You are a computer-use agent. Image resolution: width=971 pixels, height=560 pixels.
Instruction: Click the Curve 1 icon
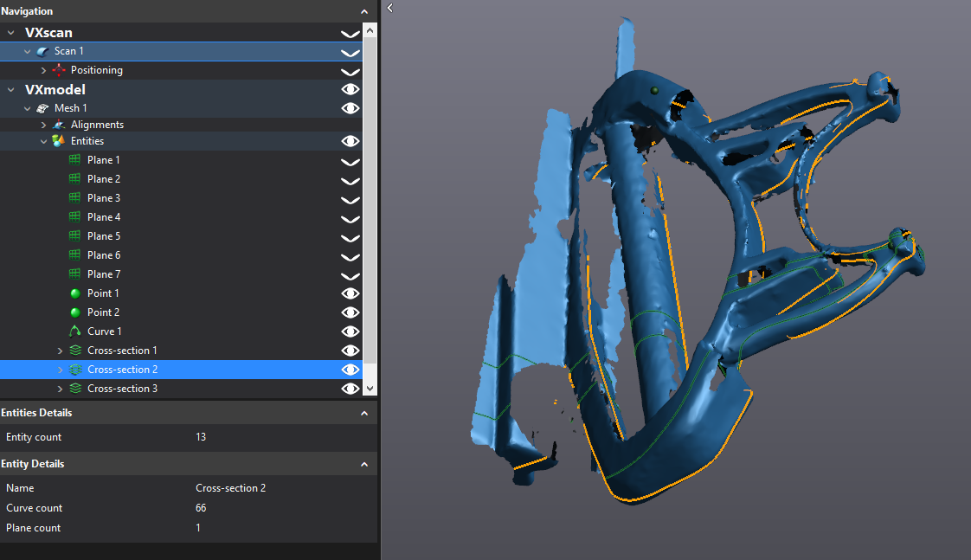point(74,331)
